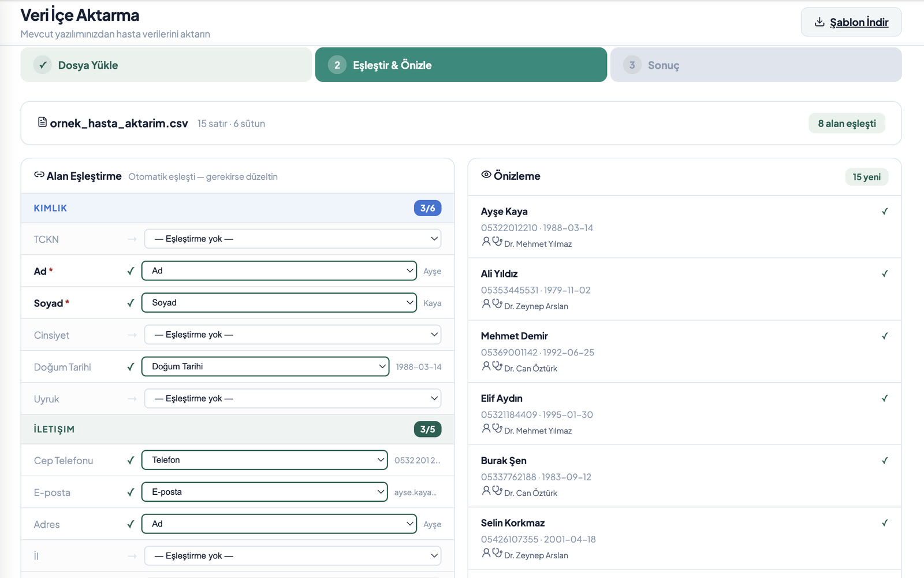Click the 15 yeni badge in Önizleme
Image resolution: width=924 pixels, height=578 pixels.
pyautogui.click(x=866, y=177)
